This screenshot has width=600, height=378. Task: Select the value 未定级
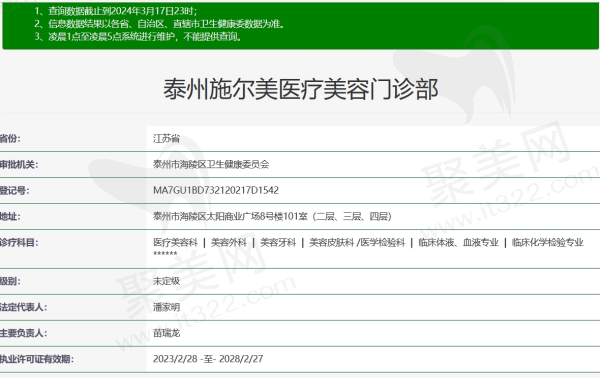point(166,281)
